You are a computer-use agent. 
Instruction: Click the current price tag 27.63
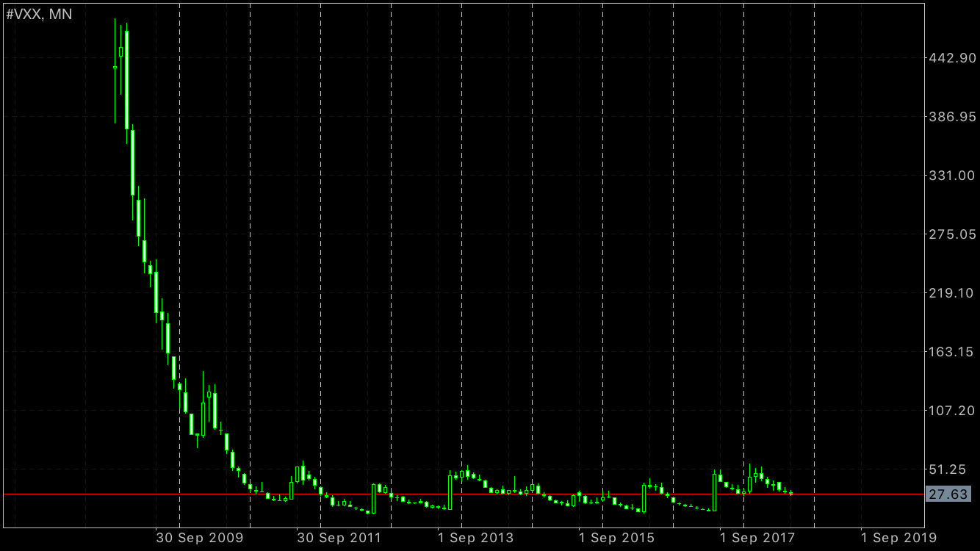pyautogui.click(x=950, y=494)
